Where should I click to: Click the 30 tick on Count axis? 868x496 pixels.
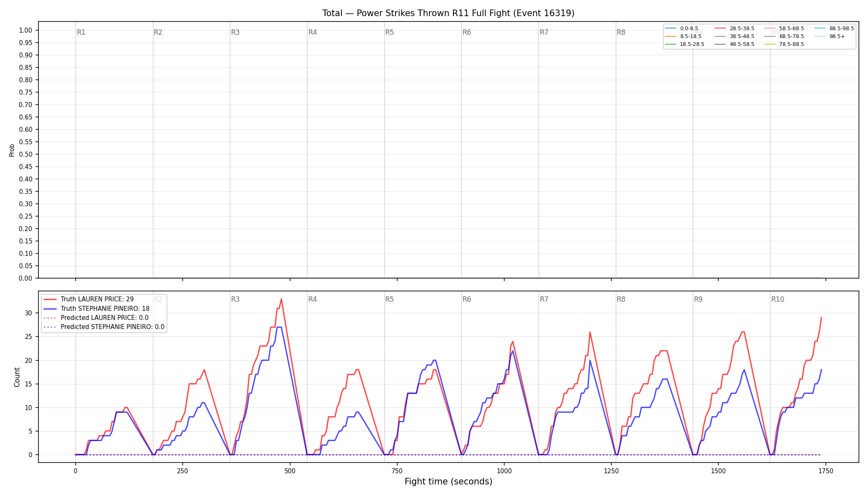28,313
